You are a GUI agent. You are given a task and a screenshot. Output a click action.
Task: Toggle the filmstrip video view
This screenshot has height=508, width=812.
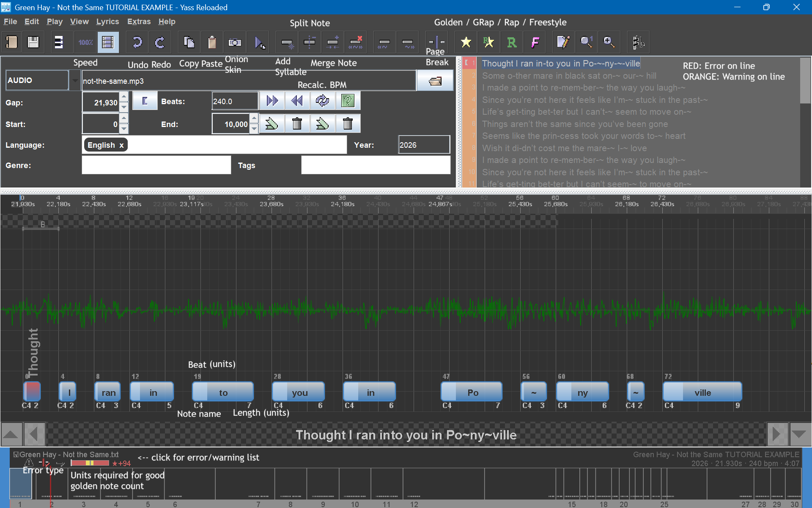[x=108, y=42]
